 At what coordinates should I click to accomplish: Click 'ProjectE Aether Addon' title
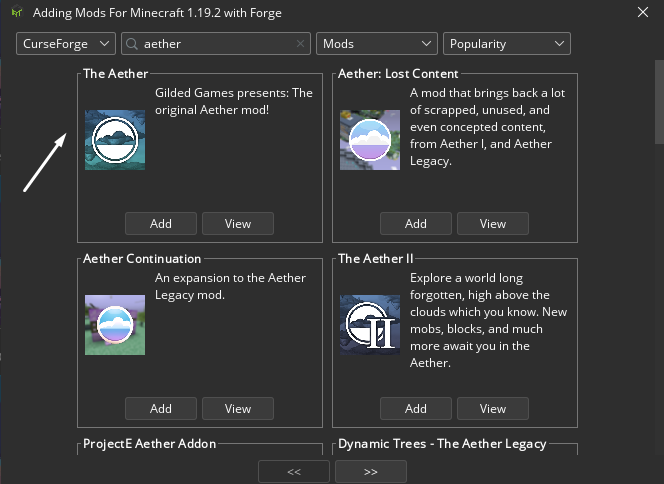pyautogui.click(x=149, y=444)
